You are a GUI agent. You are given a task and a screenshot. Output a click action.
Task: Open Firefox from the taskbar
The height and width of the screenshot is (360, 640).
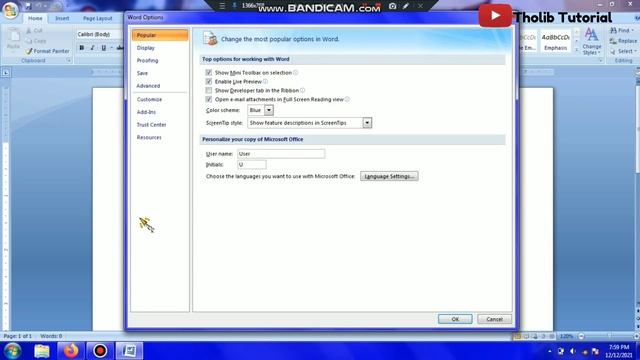pyautogui.click(x=71, y=351)
